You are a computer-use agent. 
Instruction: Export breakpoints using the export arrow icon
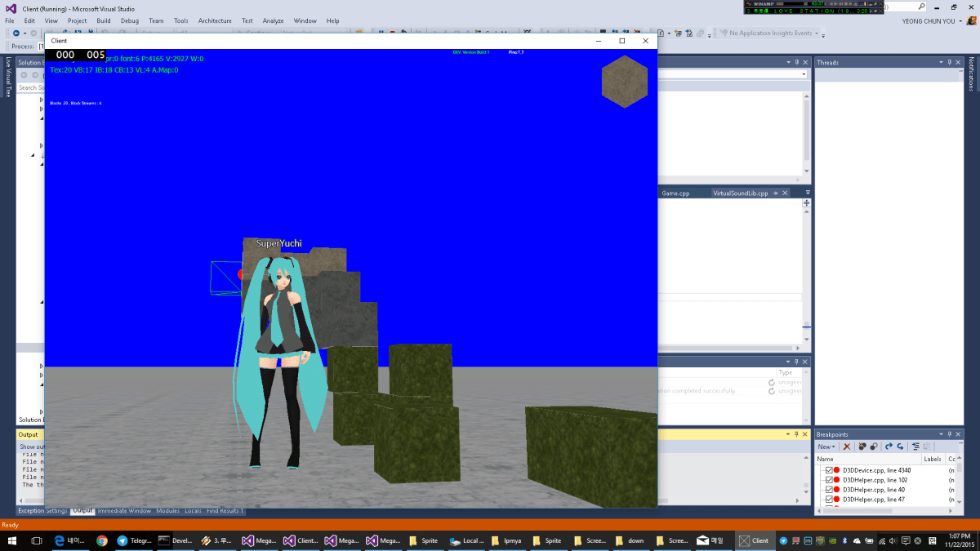(x=889, y=447)
